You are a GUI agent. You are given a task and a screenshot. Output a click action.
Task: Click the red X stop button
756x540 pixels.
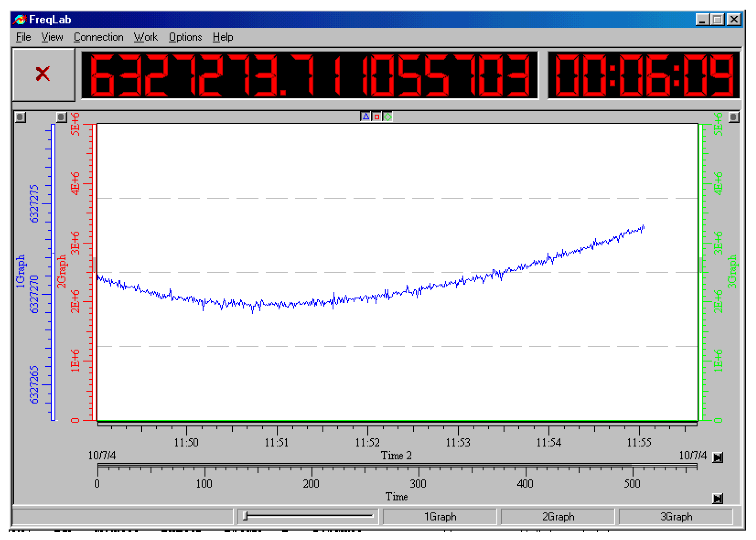43,74
